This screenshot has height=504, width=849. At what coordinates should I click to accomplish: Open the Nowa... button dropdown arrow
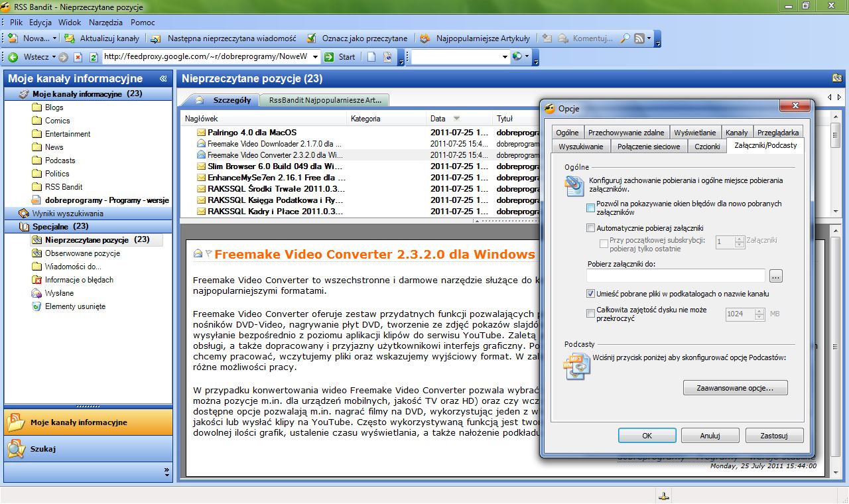coord(55,38)
